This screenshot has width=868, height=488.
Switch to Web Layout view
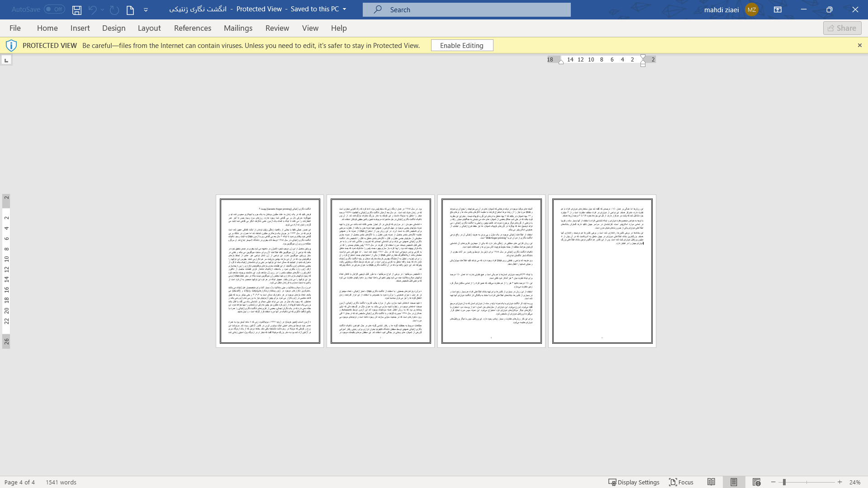[756, 482]
